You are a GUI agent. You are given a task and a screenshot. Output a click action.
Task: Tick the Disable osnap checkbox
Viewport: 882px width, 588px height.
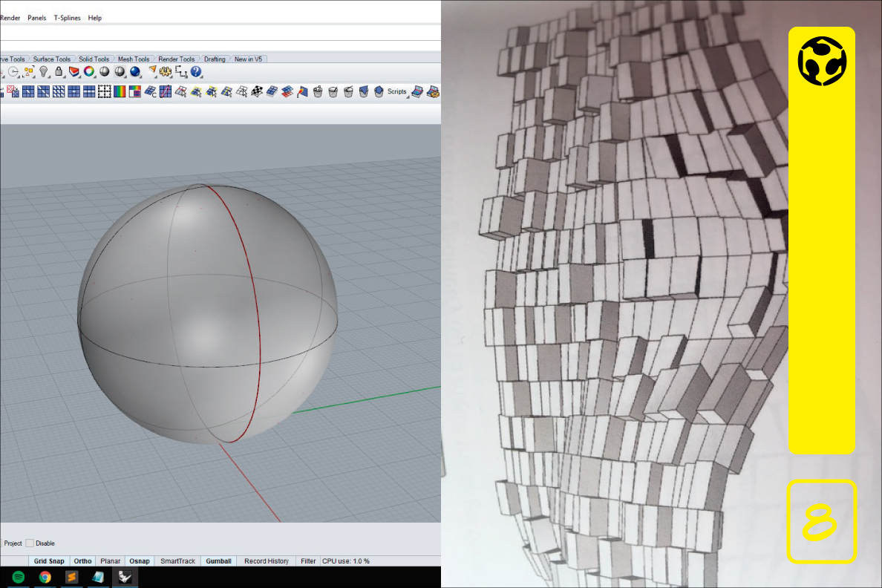coord(30,543)
